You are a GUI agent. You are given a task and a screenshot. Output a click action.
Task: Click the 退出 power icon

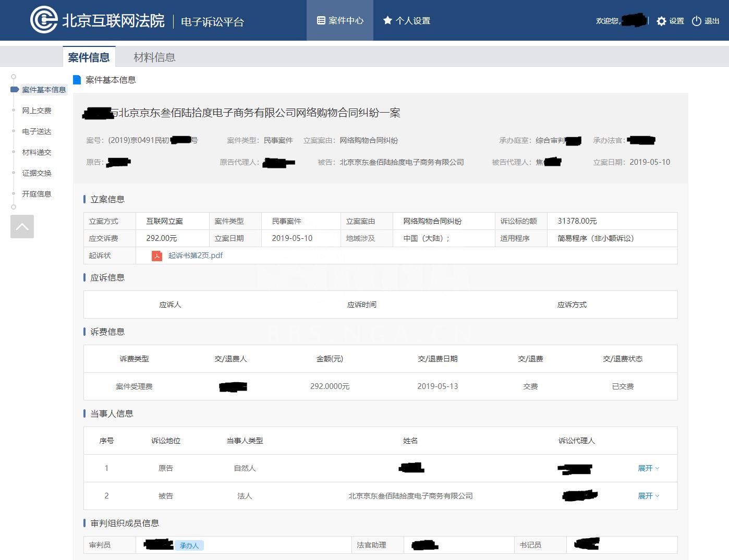[697, 21]
